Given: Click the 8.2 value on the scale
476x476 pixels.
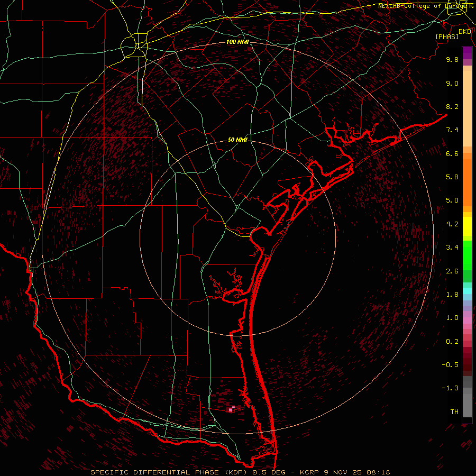Looking at the screenshot, I should tap(452, 106).
